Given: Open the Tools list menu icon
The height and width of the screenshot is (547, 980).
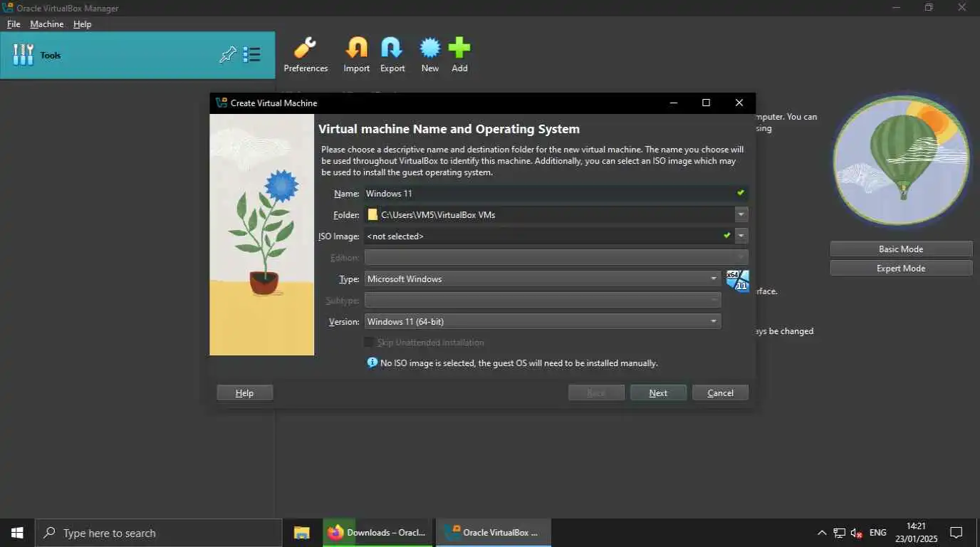Looking at the screenshot, I should coord(251,55).
